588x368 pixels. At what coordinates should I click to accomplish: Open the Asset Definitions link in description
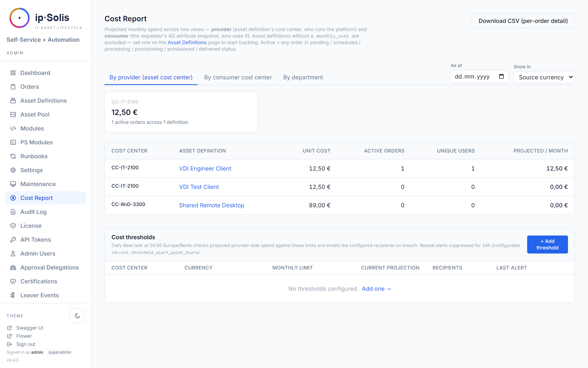187,42
